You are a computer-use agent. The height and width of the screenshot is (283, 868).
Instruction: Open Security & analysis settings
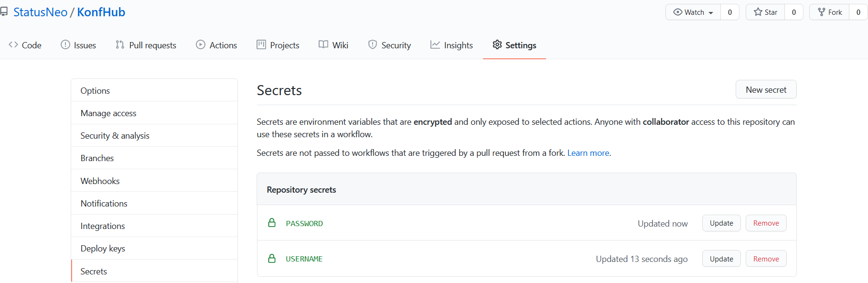pos(154,135)
